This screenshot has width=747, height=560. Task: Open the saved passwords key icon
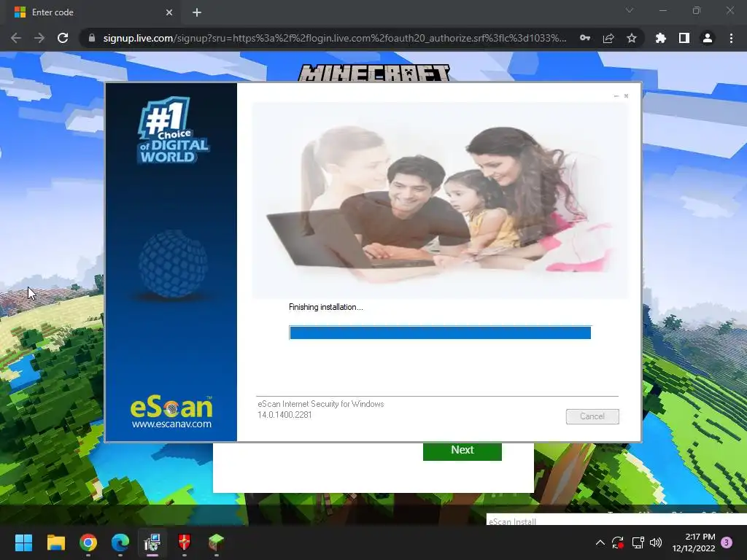[585, 38]
